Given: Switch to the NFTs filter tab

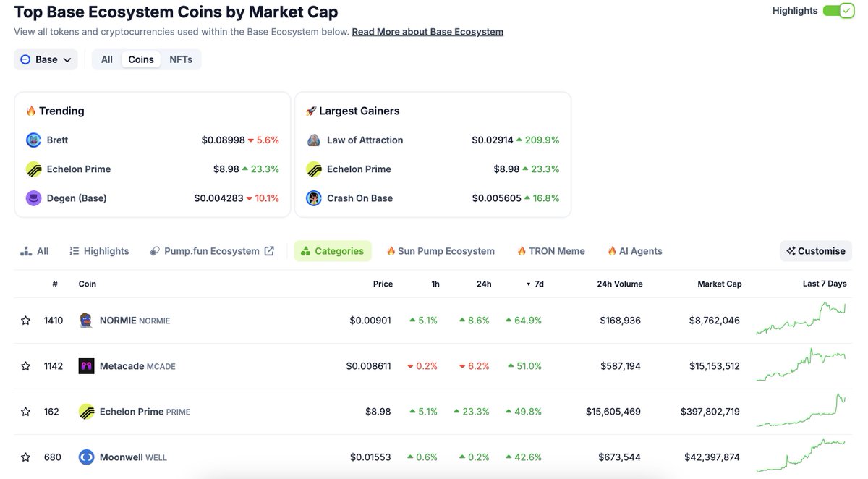Looking at the screenshot, I should (x=181, y=59).
